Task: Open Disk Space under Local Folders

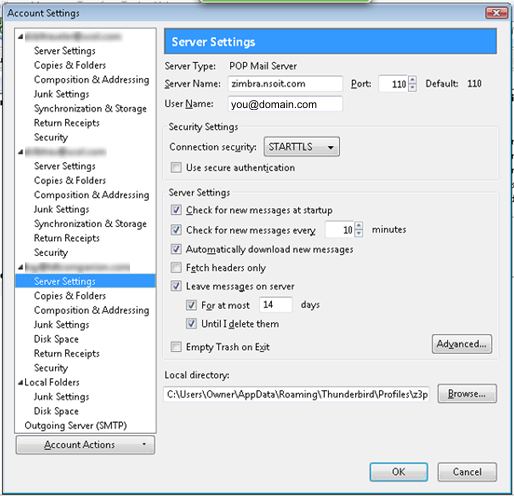Action: pyautogui.click(x=56, y=411)
